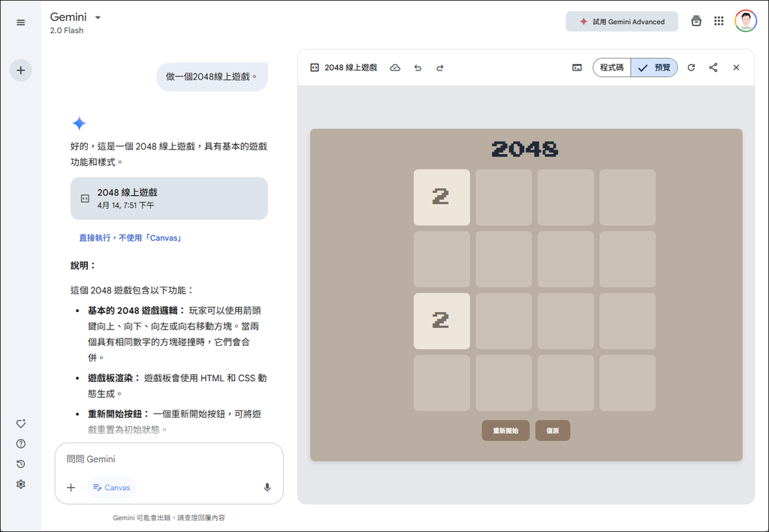Activate the microphone voice input
The height and width of the screenshot is (532, 769).
point(267,488)
